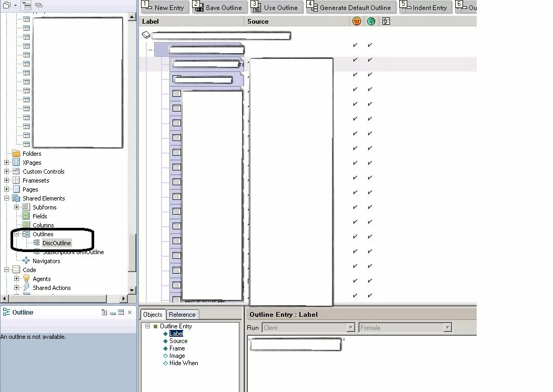The height and width of the screenshot is (392, 553).
Task: Click the Web globe column header icon
Action: (371, 22)
